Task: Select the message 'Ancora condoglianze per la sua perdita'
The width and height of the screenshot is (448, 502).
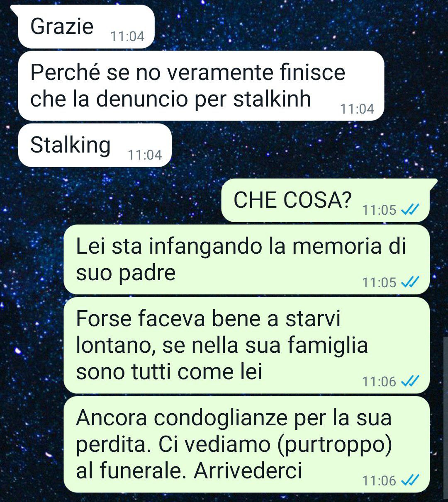Action: [246, 444]
